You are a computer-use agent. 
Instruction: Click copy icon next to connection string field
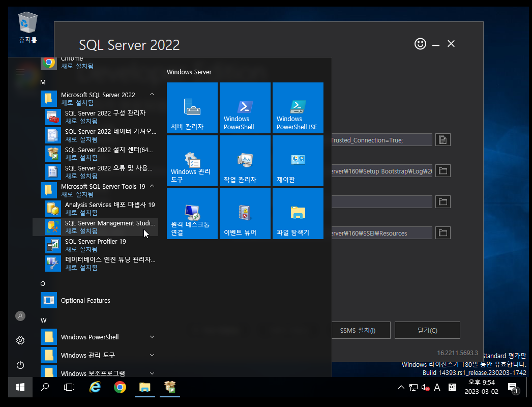pyautogui.click(x=443, y=139)
